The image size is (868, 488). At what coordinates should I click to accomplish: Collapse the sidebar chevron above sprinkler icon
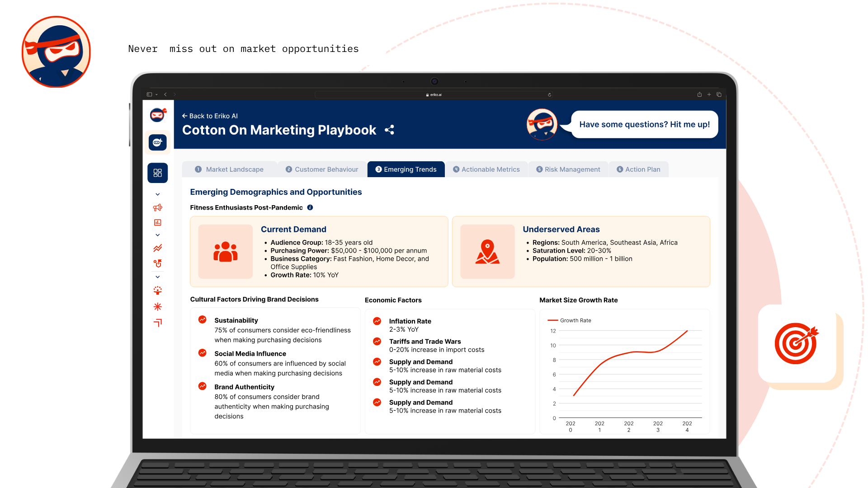(x=158, y=277)
